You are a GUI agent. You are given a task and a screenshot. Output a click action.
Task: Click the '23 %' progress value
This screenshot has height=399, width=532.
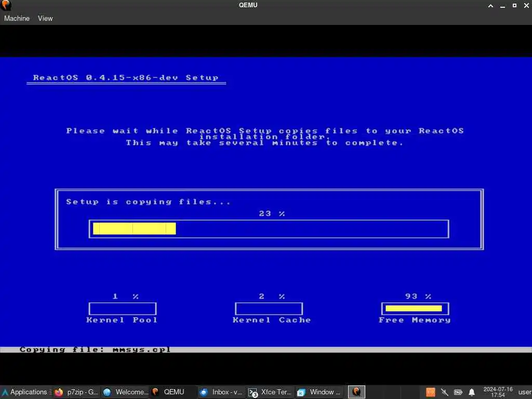pyautogui.click(x=272, y=214)
